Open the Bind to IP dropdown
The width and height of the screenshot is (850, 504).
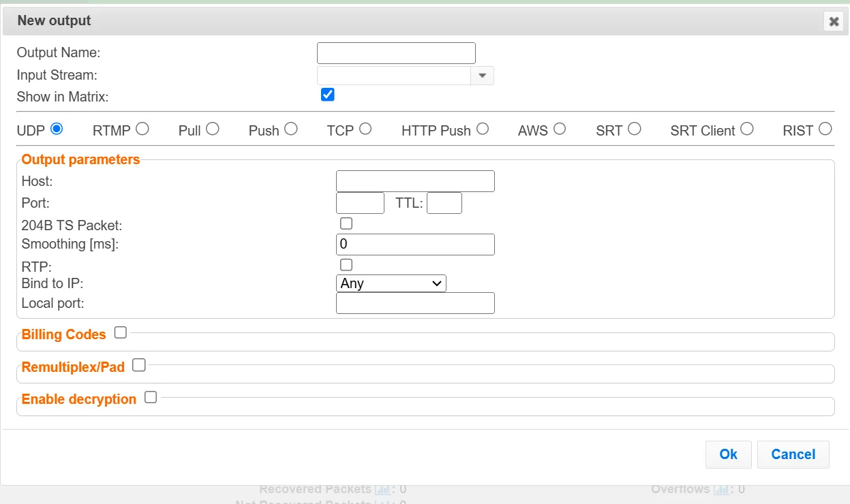click(391, 283)
